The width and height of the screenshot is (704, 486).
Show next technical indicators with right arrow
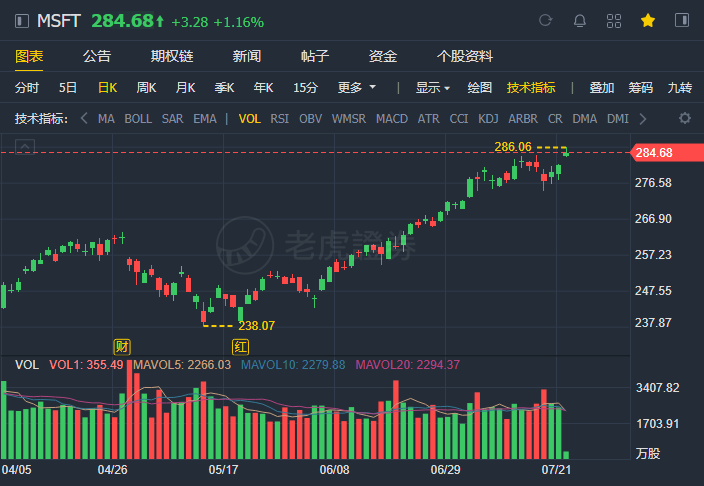[x=643, y=119]
